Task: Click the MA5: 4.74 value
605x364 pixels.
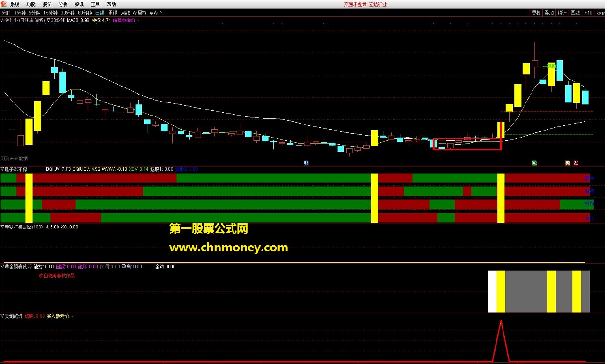Action: (x=101, y=20)
